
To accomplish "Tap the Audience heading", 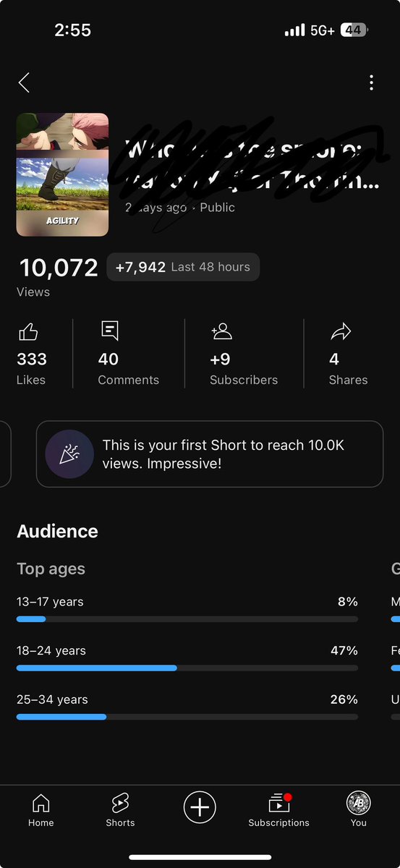I will coord(57,531).
